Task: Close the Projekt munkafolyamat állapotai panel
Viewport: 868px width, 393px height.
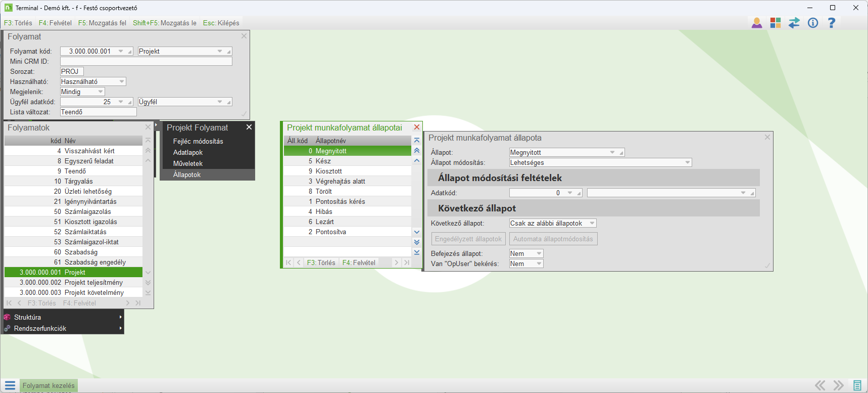Action: (417, 127)
